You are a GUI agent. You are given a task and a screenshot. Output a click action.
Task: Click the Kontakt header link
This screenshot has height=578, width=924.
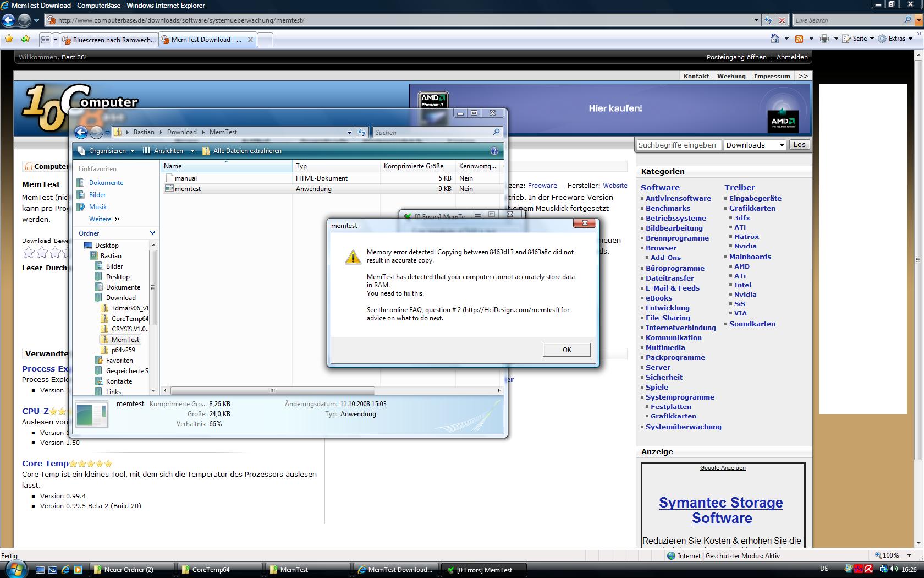point(696,77)
